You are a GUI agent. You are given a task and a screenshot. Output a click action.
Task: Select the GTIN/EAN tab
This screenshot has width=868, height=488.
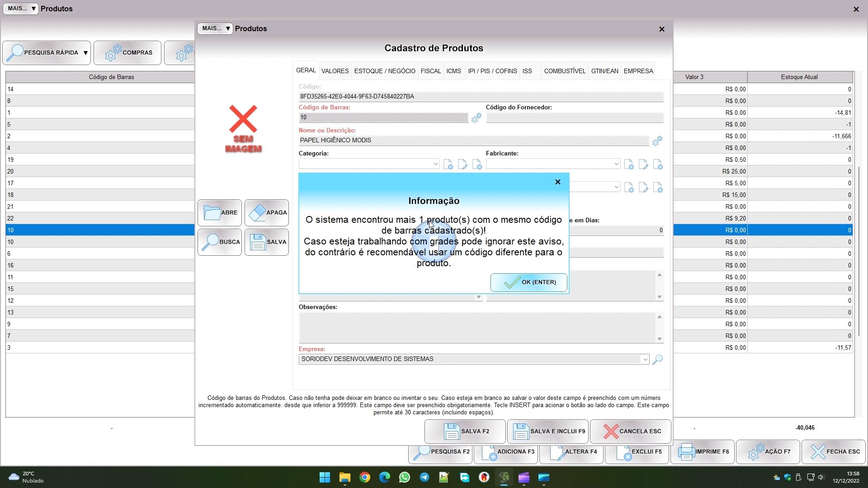[x=604, y=71]
